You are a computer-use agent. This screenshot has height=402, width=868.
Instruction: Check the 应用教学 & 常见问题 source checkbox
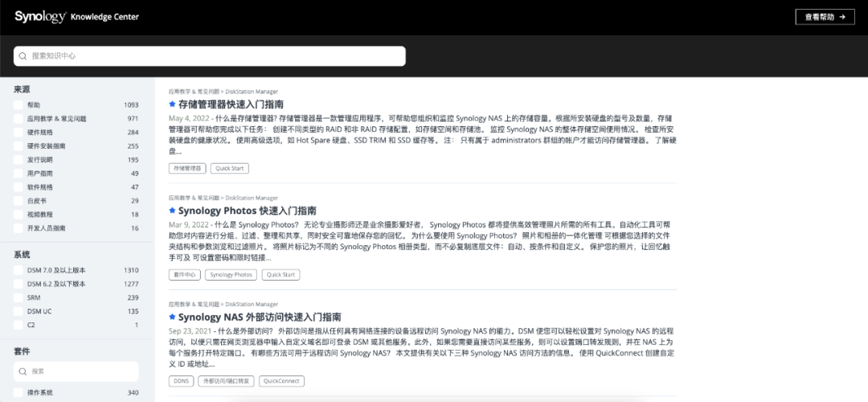tap(18, 118)
